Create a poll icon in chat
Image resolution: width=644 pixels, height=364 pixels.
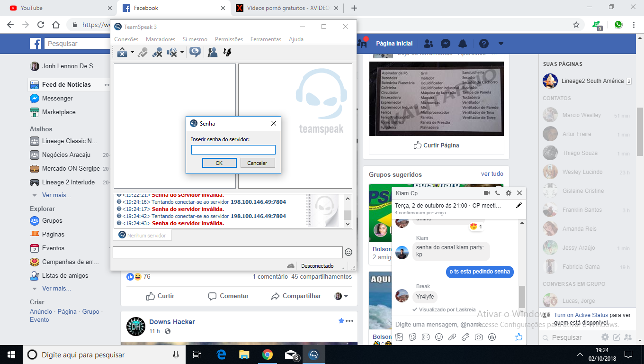tap(492, 337)
